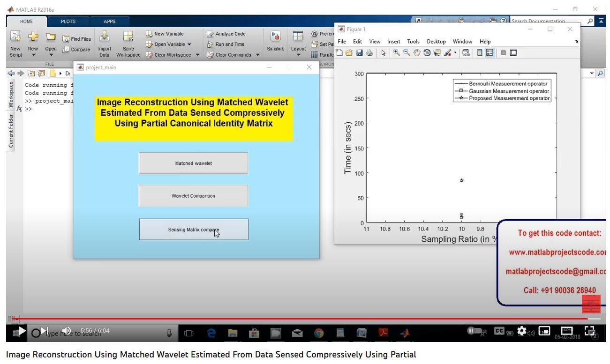
Task: Click the Rotate 3D tool icon
Action: pos(427,53)
